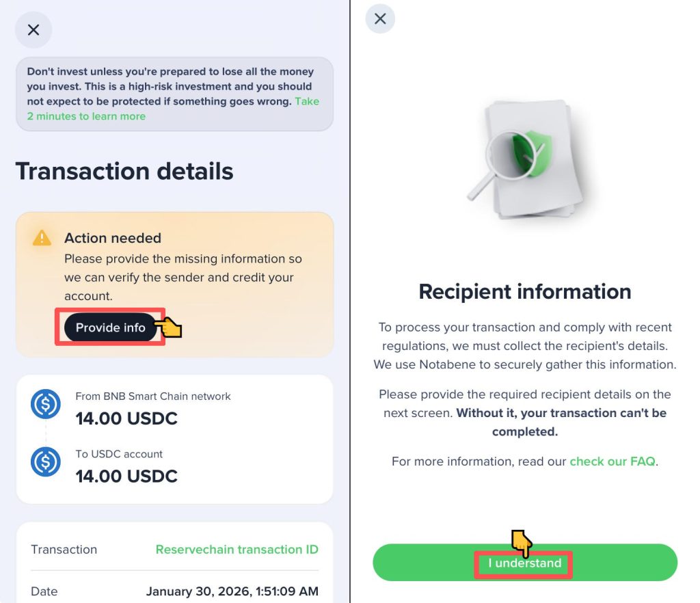Confirm with the I understand button

[x=524, y=563]
